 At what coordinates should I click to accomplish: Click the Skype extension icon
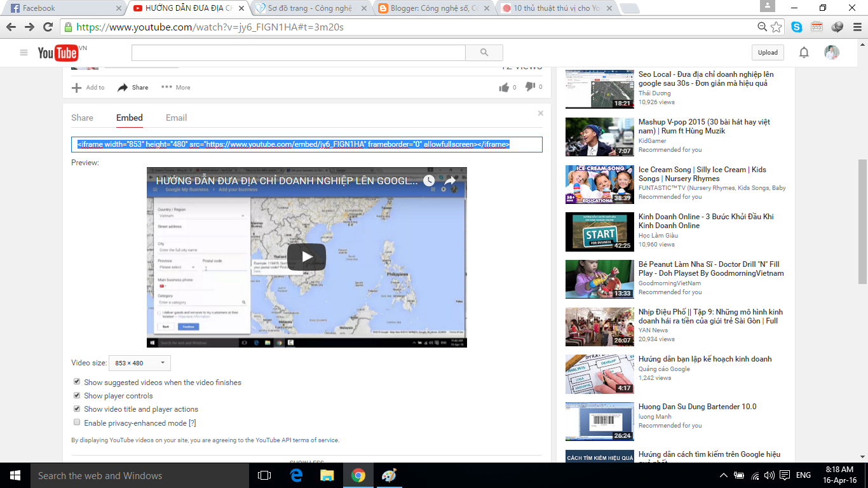pyautogui.click(x=797, y=27)
